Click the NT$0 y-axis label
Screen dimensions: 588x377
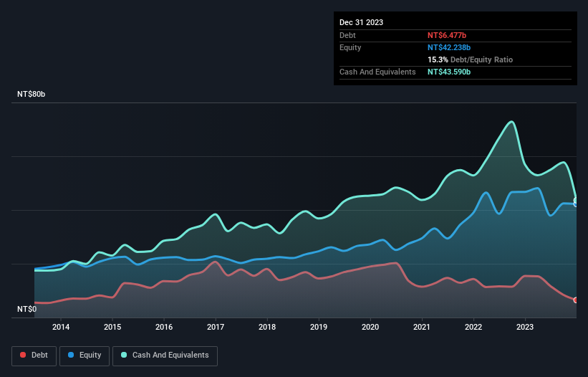[27, 309]
